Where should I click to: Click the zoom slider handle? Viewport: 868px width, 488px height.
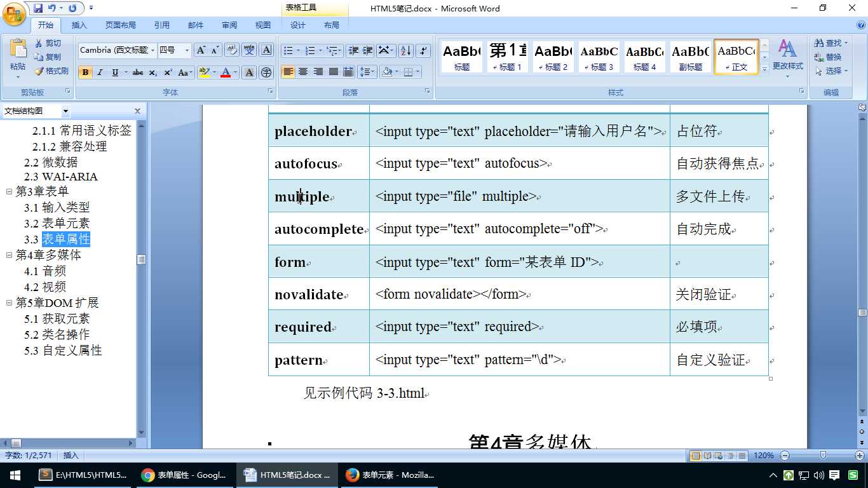click(x=824, y=456)
